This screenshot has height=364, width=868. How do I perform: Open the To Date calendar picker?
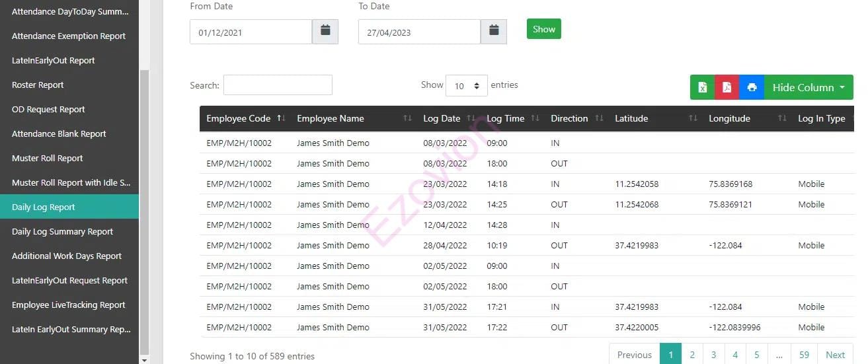tap(493, 32)
